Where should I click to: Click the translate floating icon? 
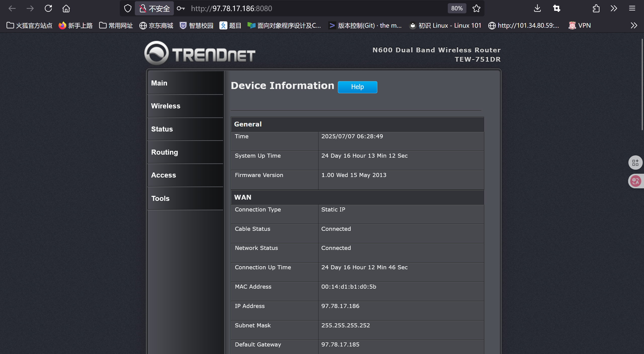coord(635,181)
